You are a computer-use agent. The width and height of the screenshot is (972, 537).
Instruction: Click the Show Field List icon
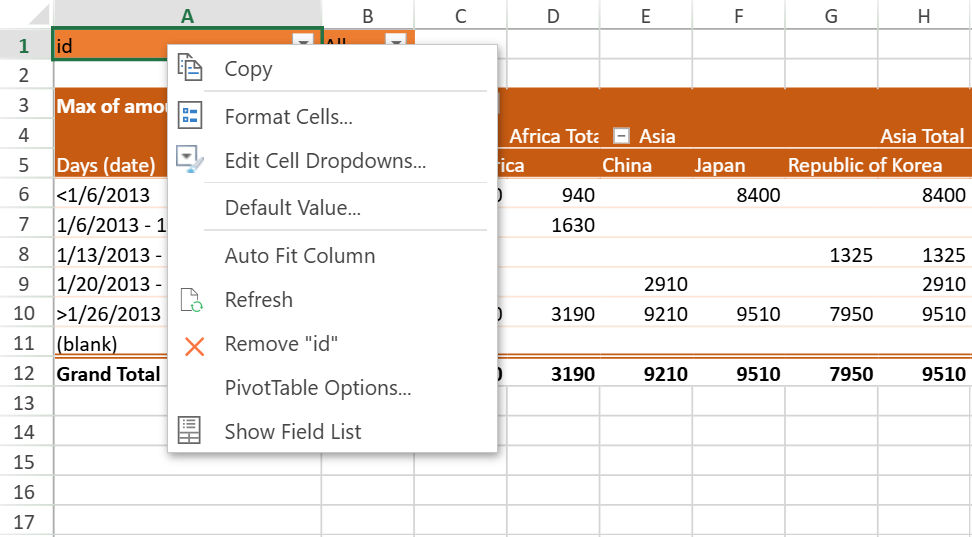tap(190, 431)
